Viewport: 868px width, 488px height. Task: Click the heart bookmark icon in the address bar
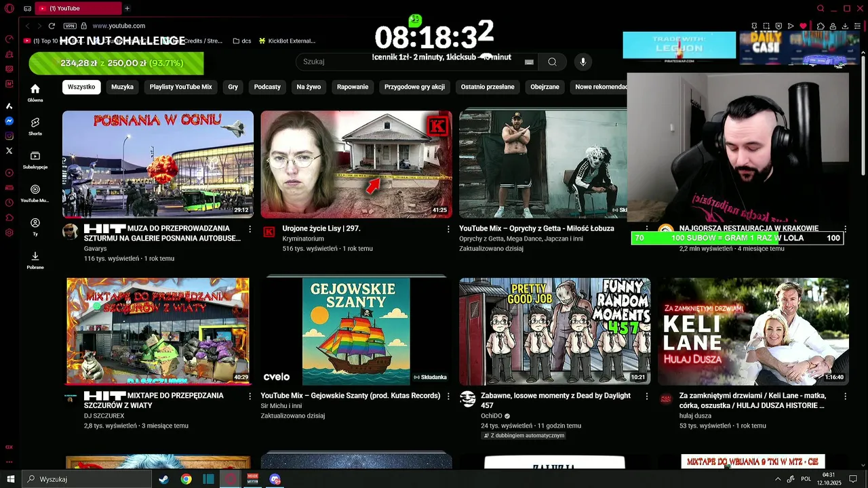(804, 26)
